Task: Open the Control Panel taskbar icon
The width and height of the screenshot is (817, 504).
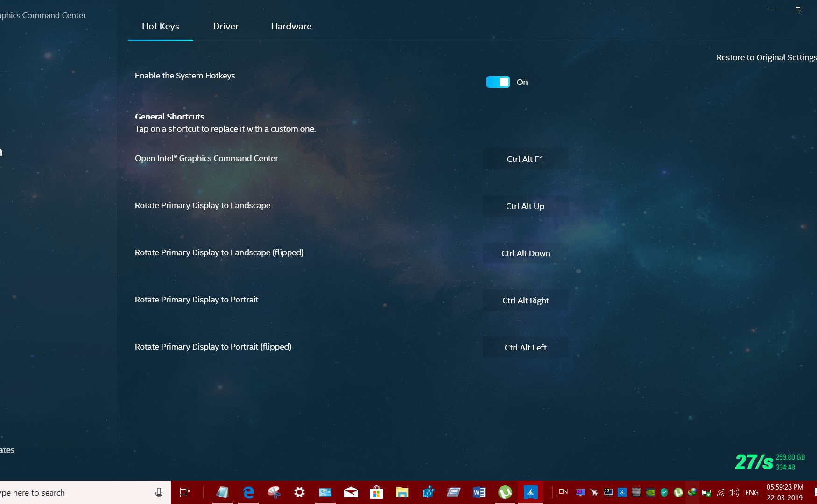Action: click(x=325, y=492)
